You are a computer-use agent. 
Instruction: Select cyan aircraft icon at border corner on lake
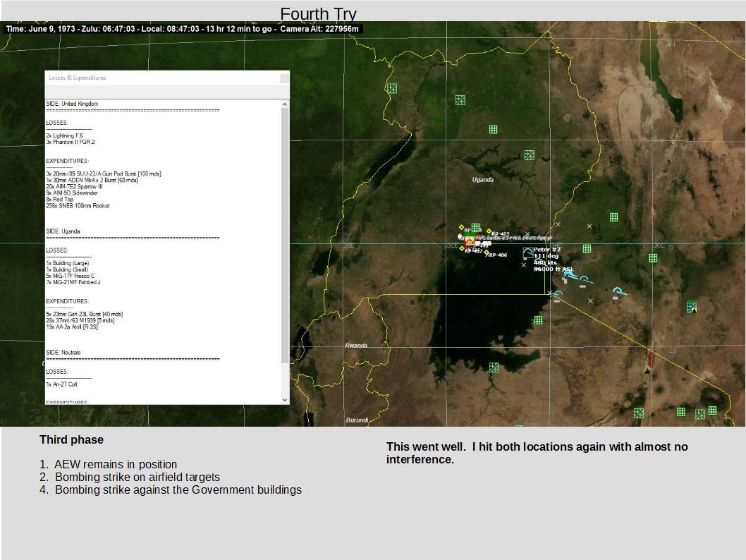(x=558, y=295)
